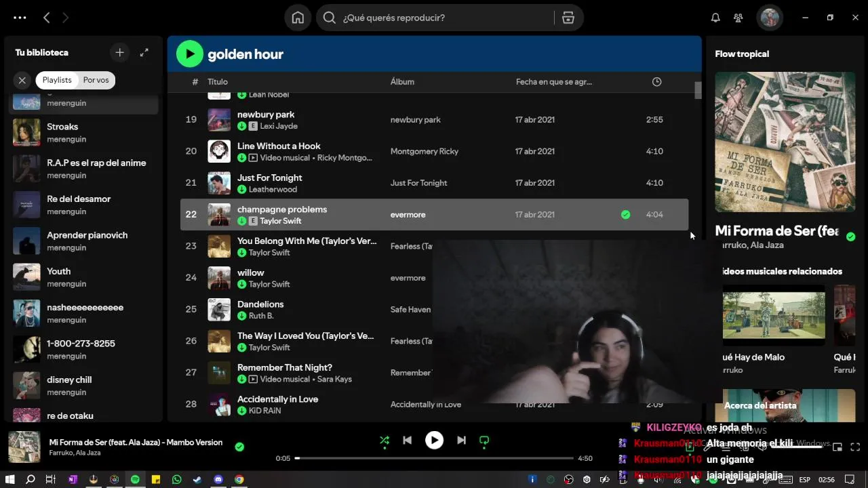Open Mi Forma de Ser cover art
Image resolution: width=868 pixels, height=488 pixels.
click(x=785, y=142)
